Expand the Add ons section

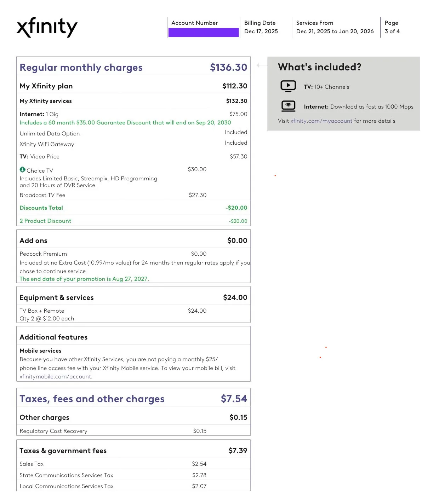pyautogui.click(x=33, y=241)
